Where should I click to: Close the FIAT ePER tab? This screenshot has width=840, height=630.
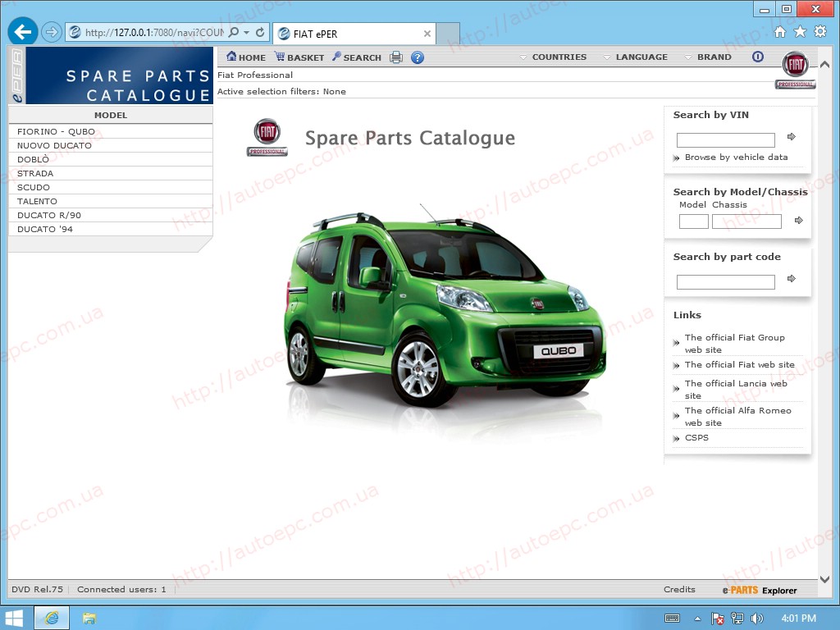pyautogui.click(x=427, y=34)
